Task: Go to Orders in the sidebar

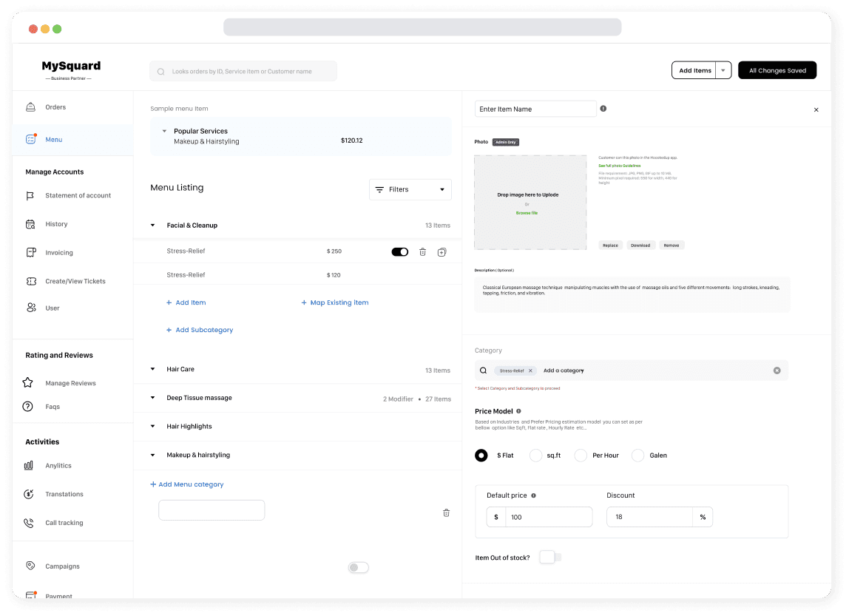Action: click(x=55, y=107)
